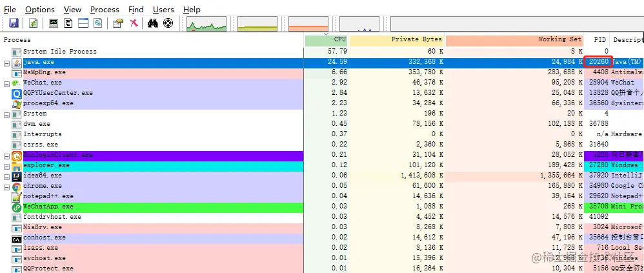Open the Process menu
This screenshot has height=273, width=644.
click(105, 9)
